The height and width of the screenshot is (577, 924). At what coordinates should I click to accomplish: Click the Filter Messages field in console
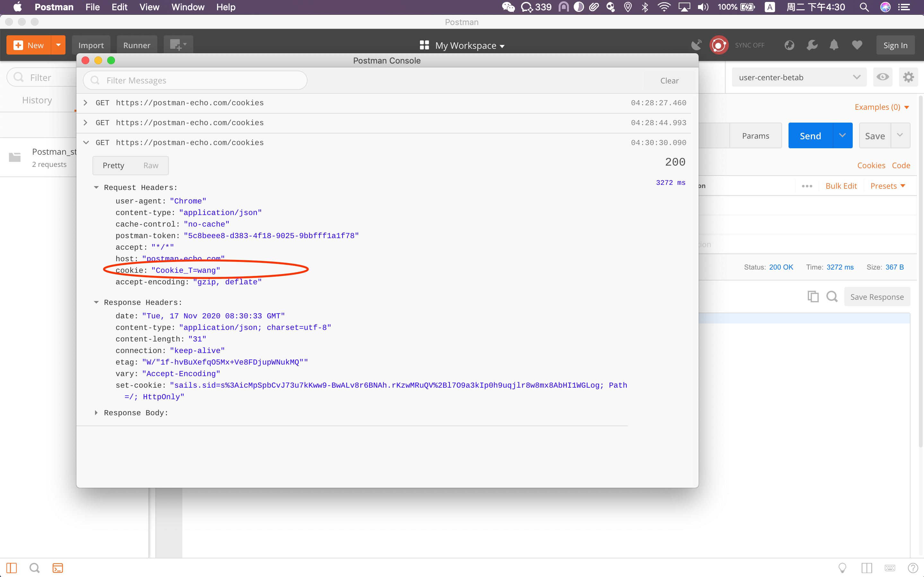(x=196, y=80)
